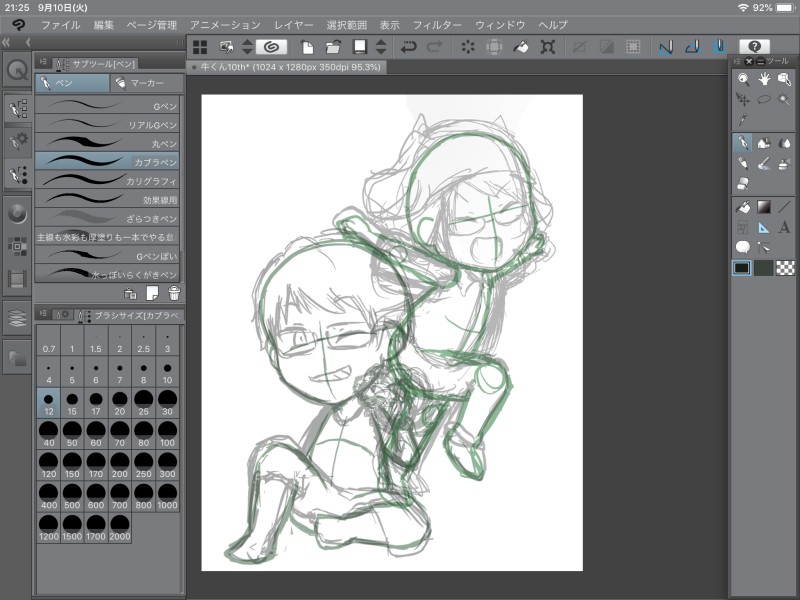Click the Redo arrow in command bar
The width and height of the screenshot is (800, 600).
[x=435, y=47]
